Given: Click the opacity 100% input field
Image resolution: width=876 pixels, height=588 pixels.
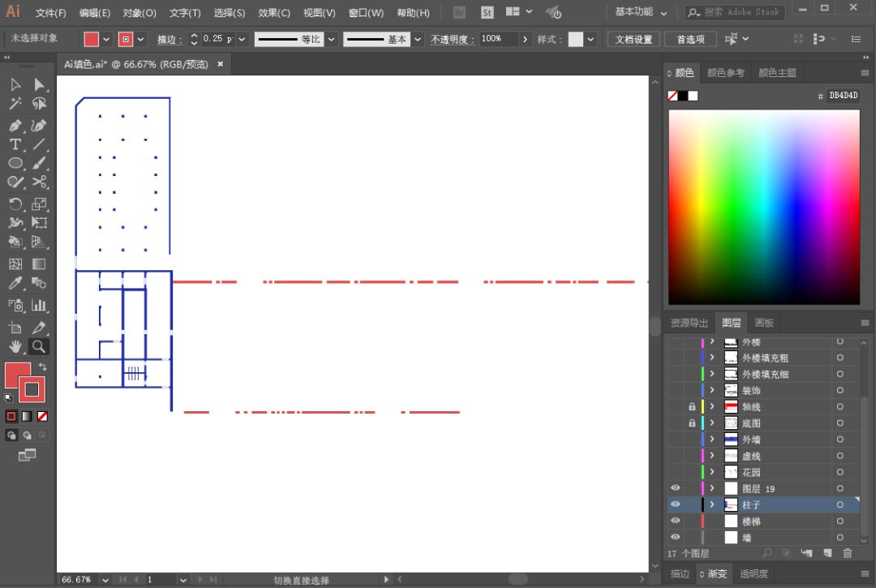Looking at the screenshot, I should pyautogui.click(x=498, y=39).
